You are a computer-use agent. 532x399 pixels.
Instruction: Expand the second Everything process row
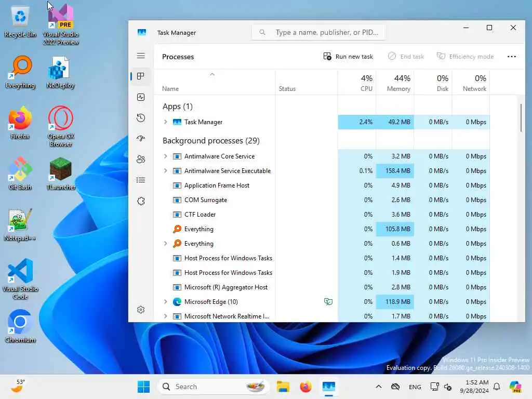point(166,243)
